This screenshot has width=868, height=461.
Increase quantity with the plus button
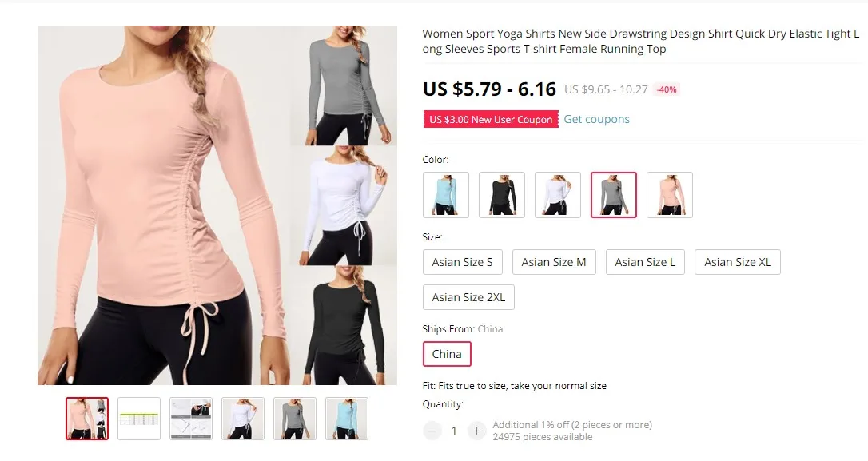tap(476, 431)
